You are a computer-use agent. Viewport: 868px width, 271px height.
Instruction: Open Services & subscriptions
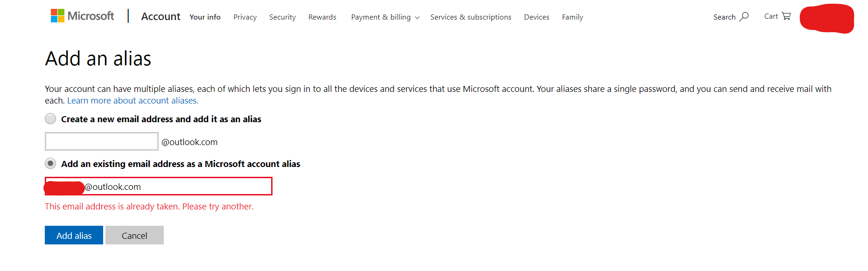coord(470,17)
